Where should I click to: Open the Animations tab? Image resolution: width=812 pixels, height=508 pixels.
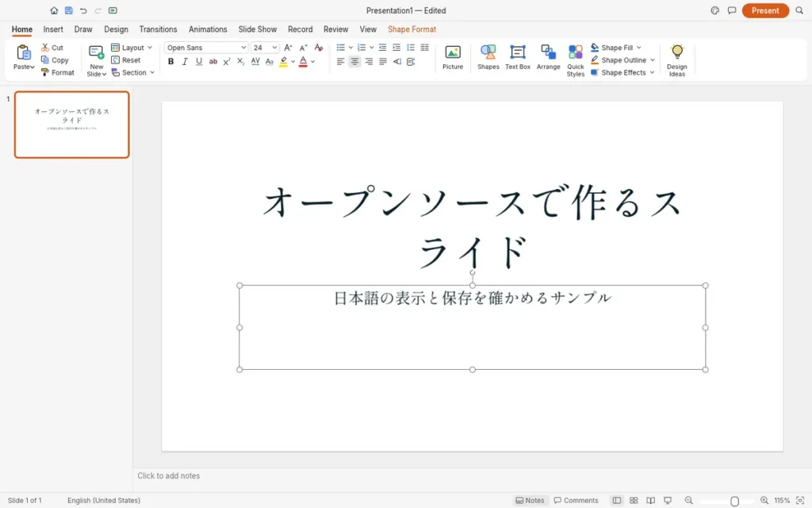click(208, 29)
